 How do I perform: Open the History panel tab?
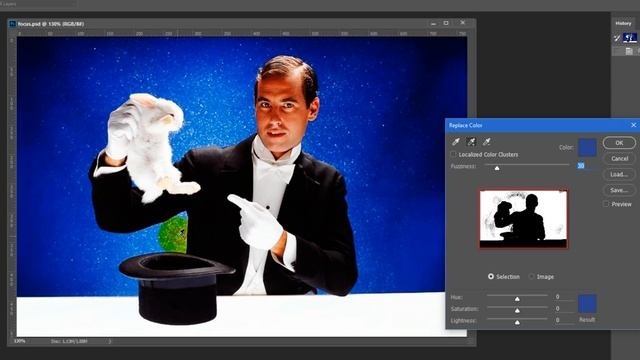pos(623,23)
